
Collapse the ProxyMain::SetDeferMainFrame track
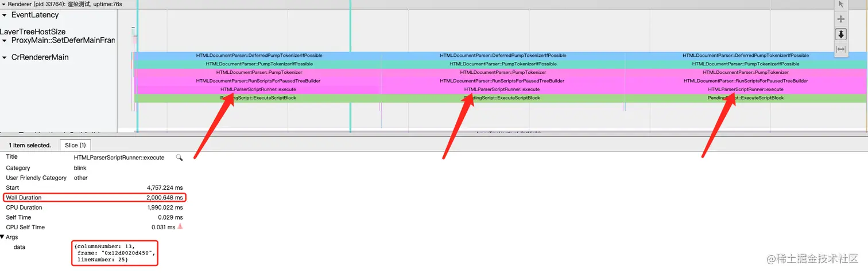point(5,41)
